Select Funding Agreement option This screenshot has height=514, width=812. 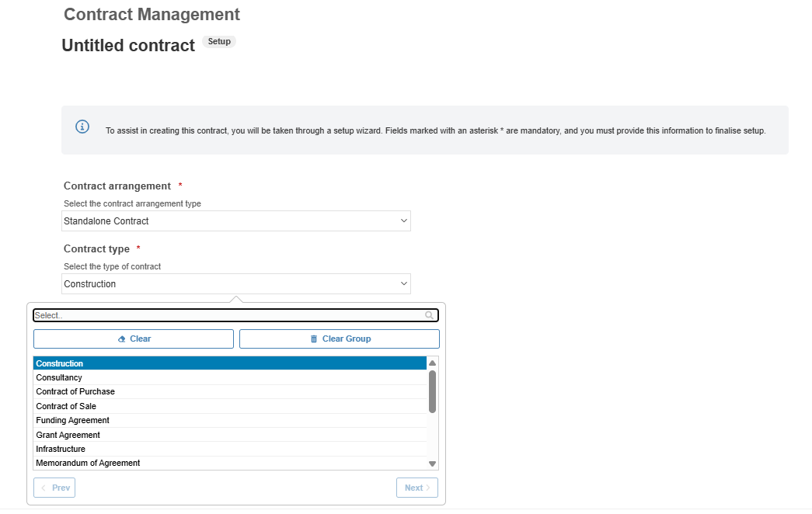pos(230,420)
